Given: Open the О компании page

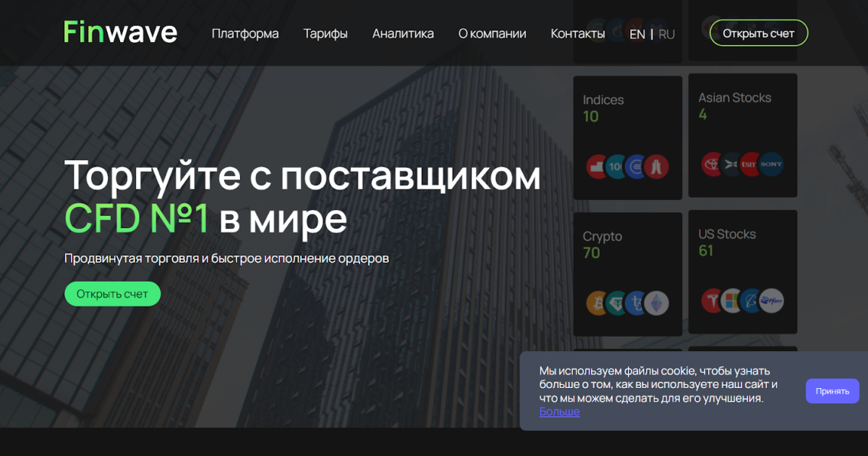Looking at the screenshot, I should pos(492,33).
